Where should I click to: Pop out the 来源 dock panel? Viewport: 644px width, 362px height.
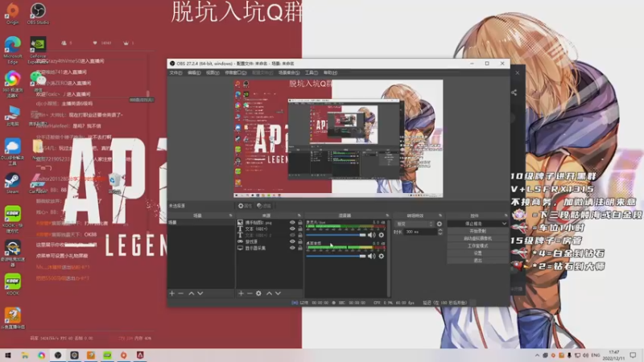pyautogui.click(x=299, y=216)
